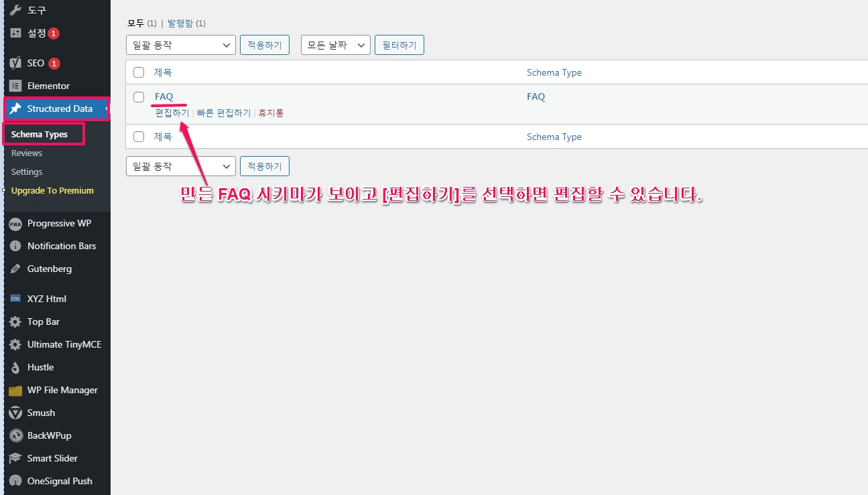
Task: Click the Upgrade To Premium link
Action: click(x=52, y=191)
